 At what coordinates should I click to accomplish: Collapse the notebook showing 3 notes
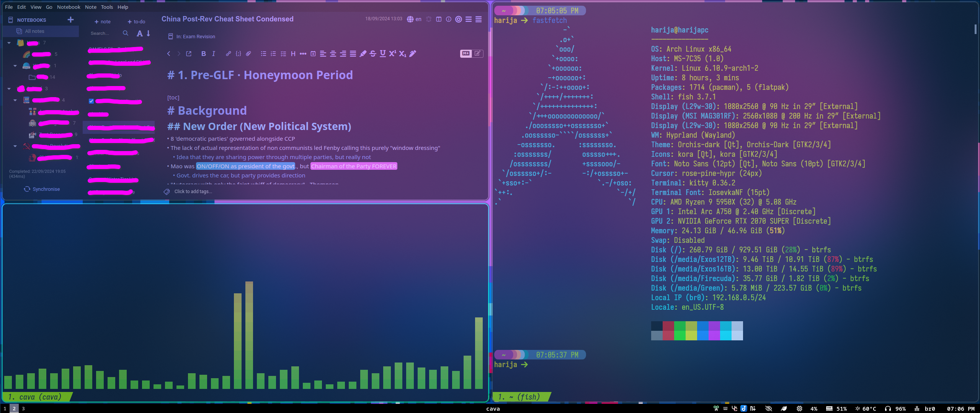pyautogui.click(x=9, y=89)
